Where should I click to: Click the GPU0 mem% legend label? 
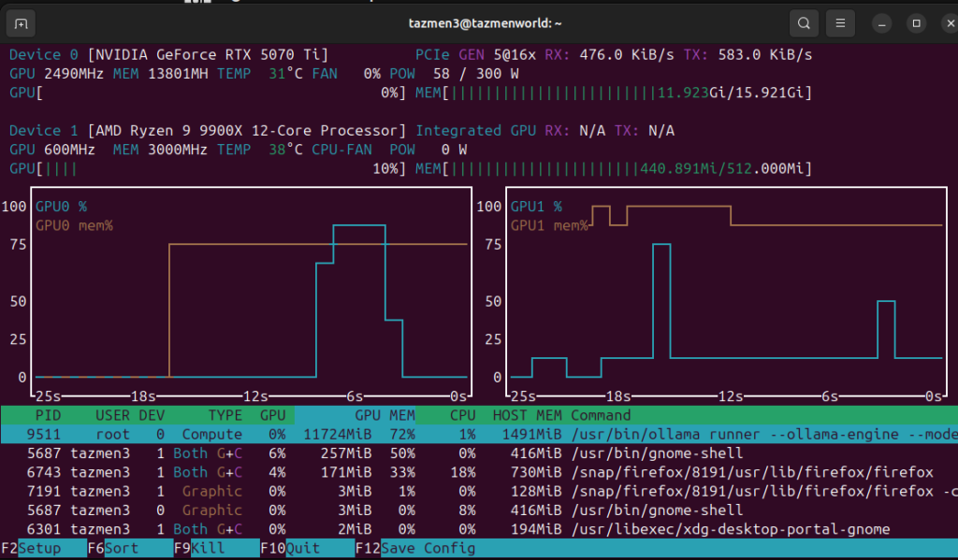(74, 225)
